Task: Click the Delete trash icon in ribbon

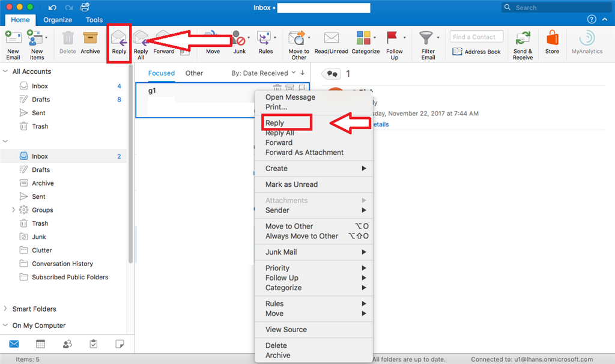Action: pyautogui.click(x=68, y=38)
